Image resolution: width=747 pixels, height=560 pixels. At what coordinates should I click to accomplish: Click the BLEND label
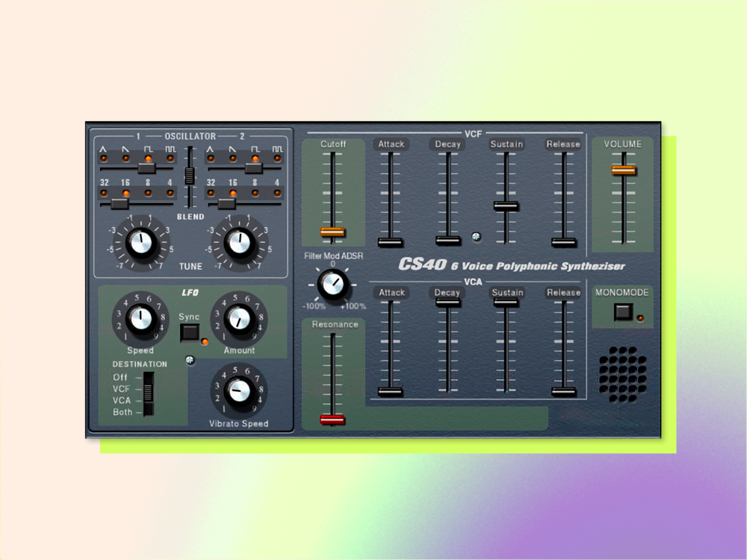[190, 217]
